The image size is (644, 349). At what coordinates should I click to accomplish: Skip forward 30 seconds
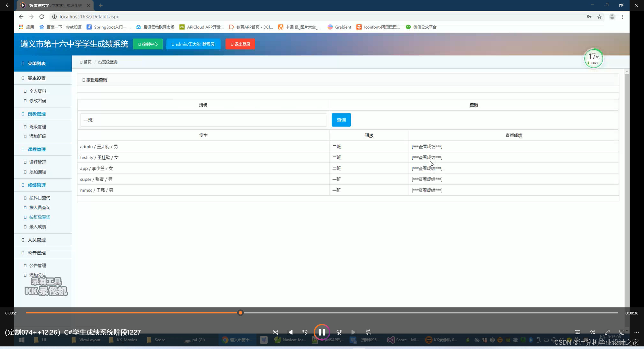coord(339,332)
